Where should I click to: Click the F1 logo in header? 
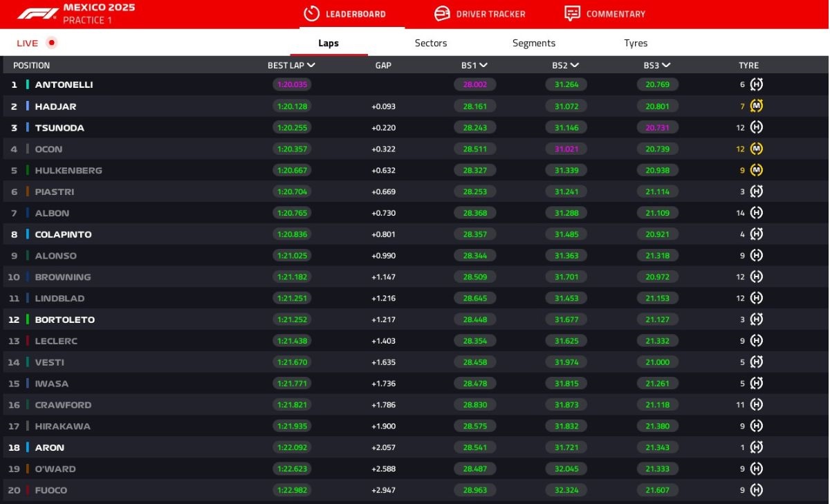(37, 14)
